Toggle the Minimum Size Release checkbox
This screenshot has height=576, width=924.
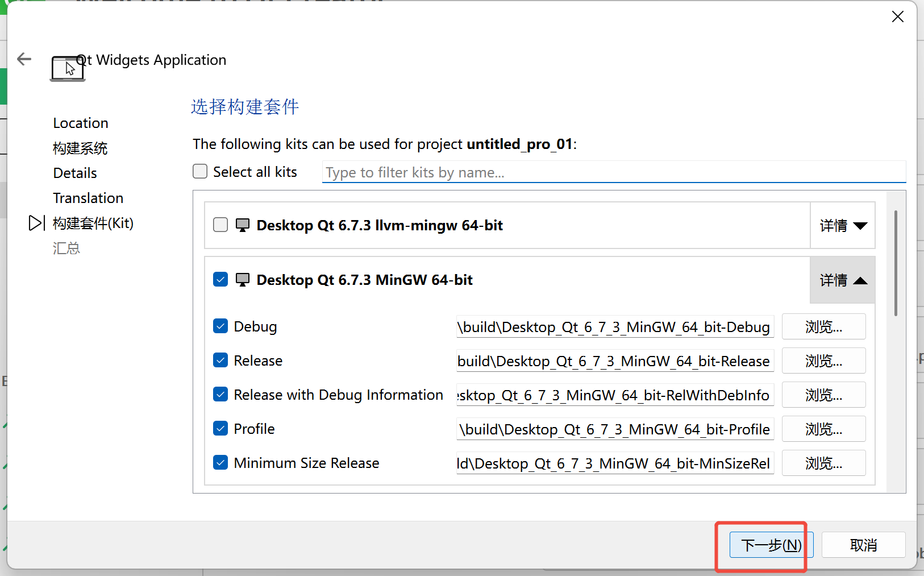(220, 462)
